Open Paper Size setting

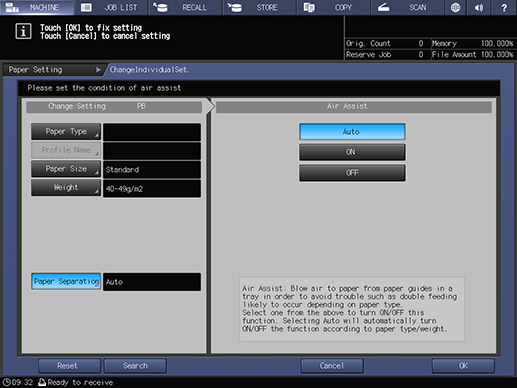[x=66, y=169]
